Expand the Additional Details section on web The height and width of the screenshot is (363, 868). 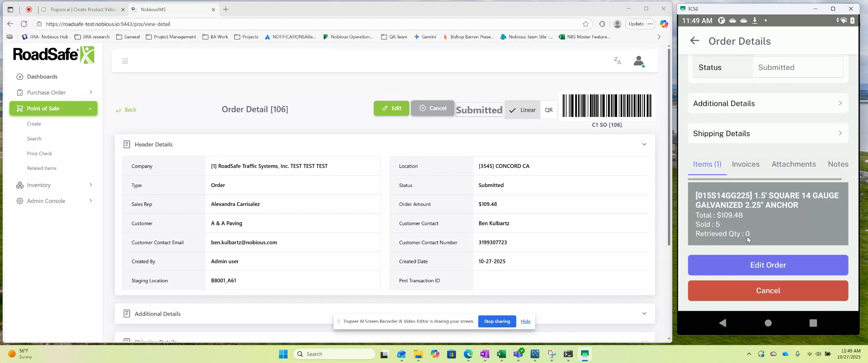click(x=644, y=314)
